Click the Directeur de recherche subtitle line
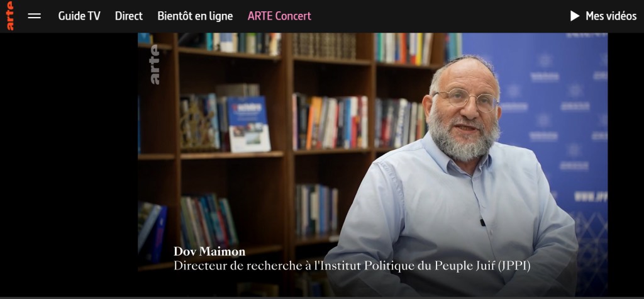The height and width of the screenshot is (299, 644). click(x=352, y=266)
